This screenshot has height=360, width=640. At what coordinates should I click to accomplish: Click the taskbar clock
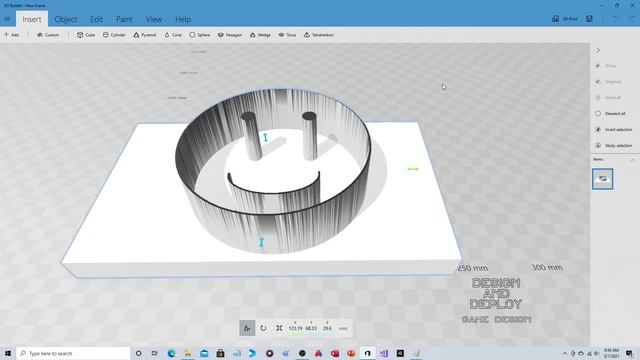(x=611, y=353)
